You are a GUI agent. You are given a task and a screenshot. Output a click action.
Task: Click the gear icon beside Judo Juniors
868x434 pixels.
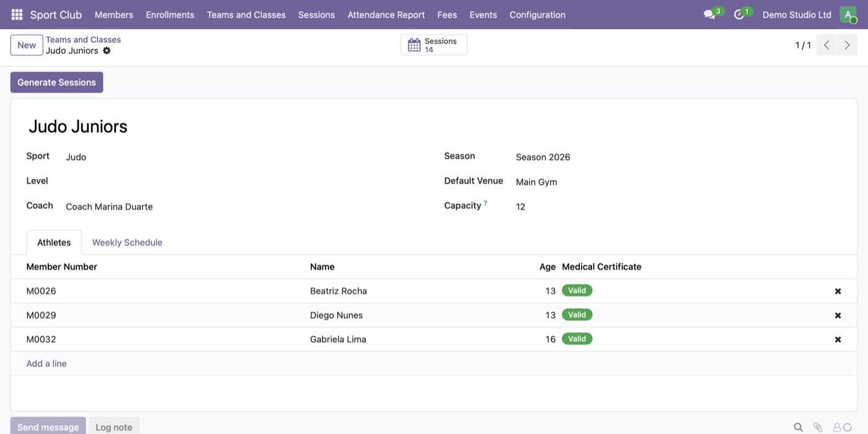pyautogui.click(x=107, y=51)
